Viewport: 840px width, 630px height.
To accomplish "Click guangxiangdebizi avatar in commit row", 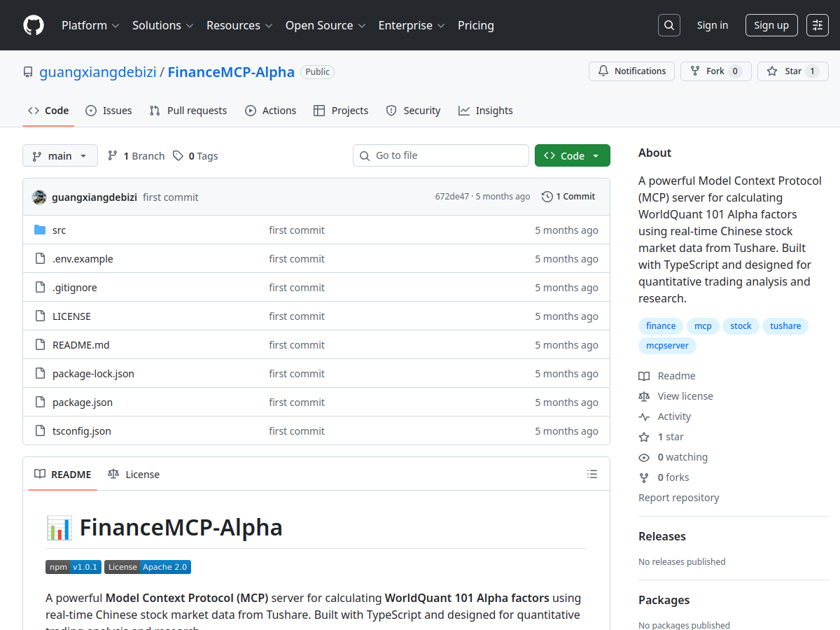I will 39,197.
